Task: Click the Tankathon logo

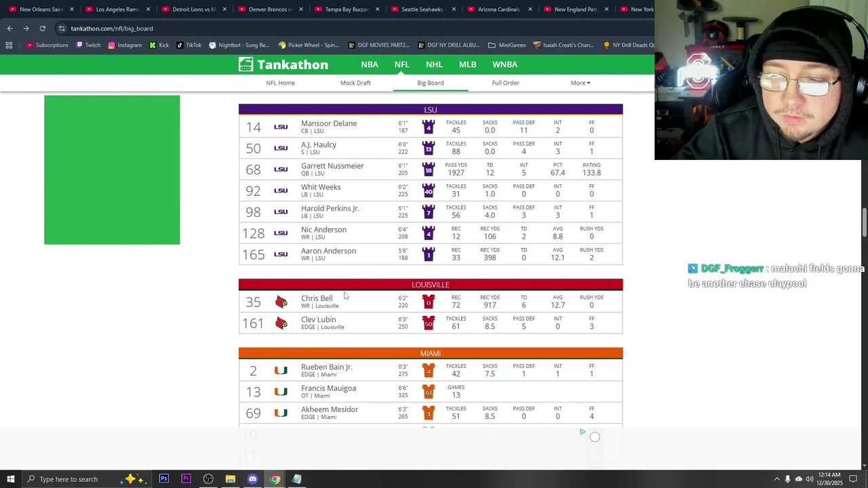Action: tap(283, 64)
